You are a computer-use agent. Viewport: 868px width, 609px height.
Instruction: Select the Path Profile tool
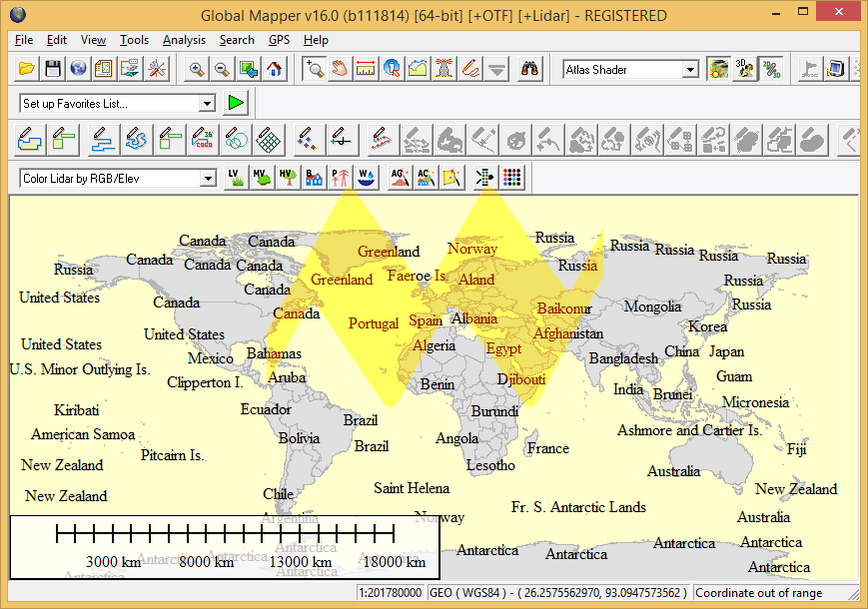click(x=418, y=69)
